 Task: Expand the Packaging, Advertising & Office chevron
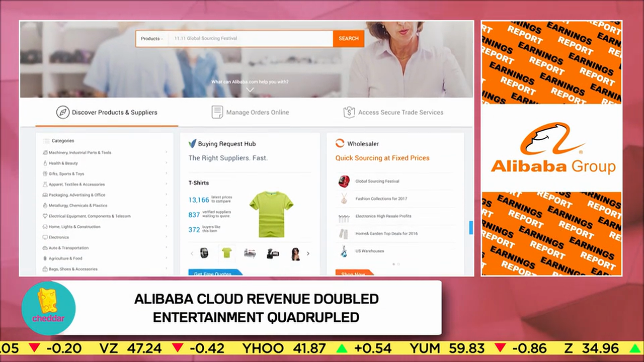click(167, 194)
